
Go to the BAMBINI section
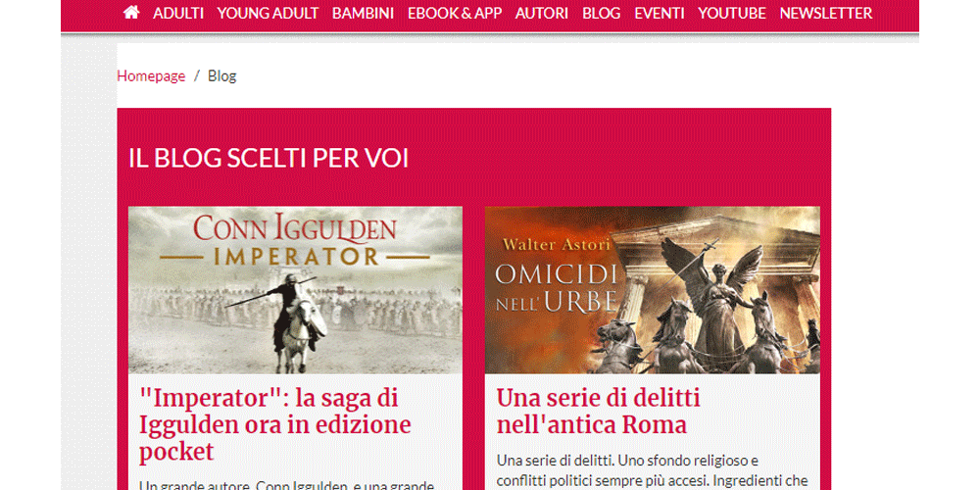point(363,13)
